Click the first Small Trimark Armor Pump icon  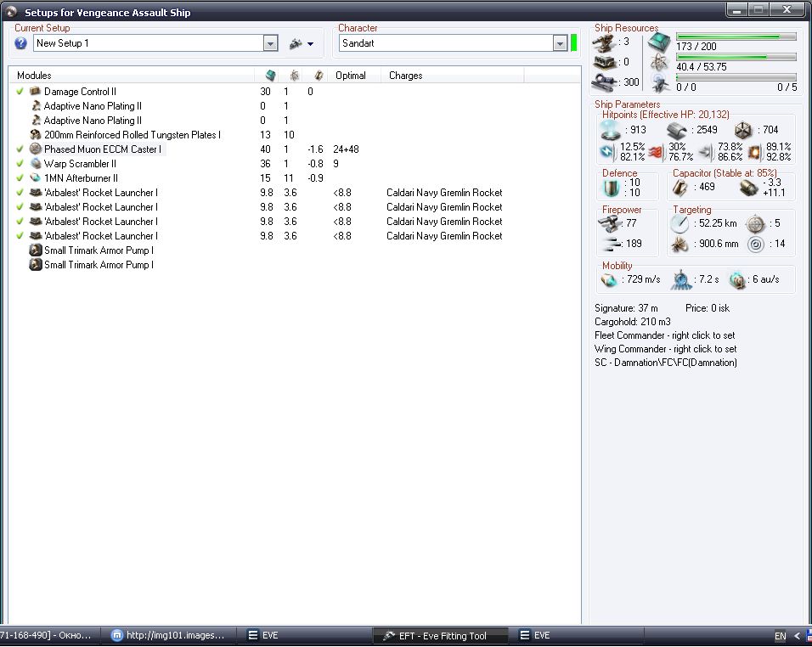coord(35,250)
